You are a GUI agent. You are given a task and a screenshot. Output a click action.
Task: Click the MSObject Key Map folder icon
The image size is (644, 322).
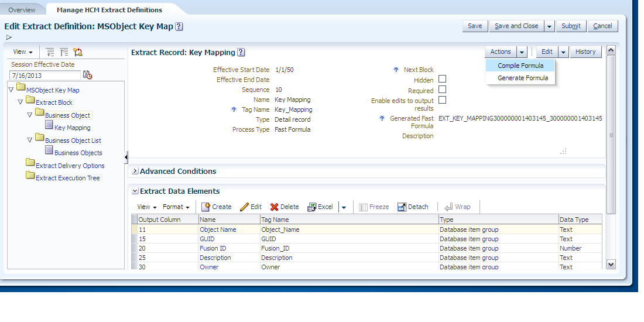(21, 87)
